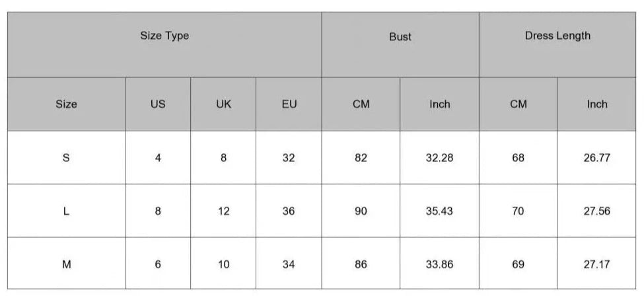The image size is (644, 298).
Task: Select the 35.43 bust inch cell
Action: (439, 211)
